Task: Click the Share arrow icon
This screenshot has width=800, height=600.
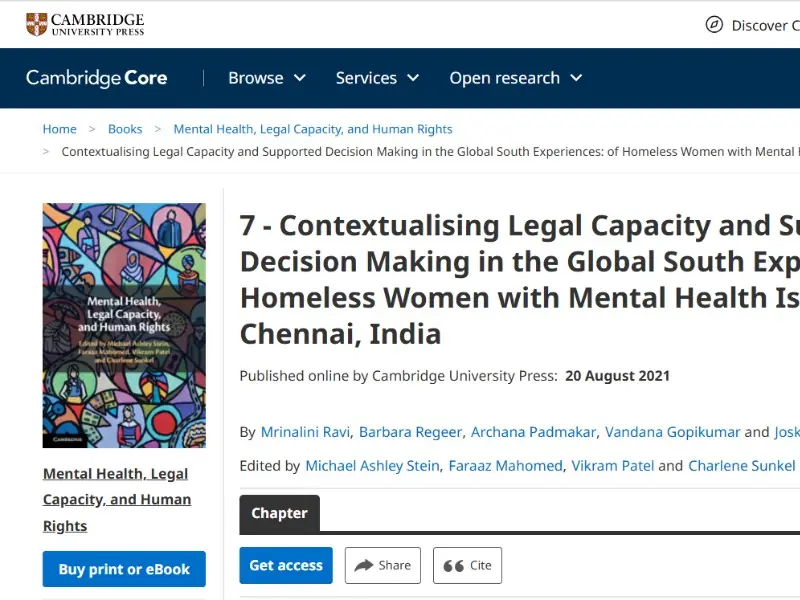Action: (x=364, y=565)
